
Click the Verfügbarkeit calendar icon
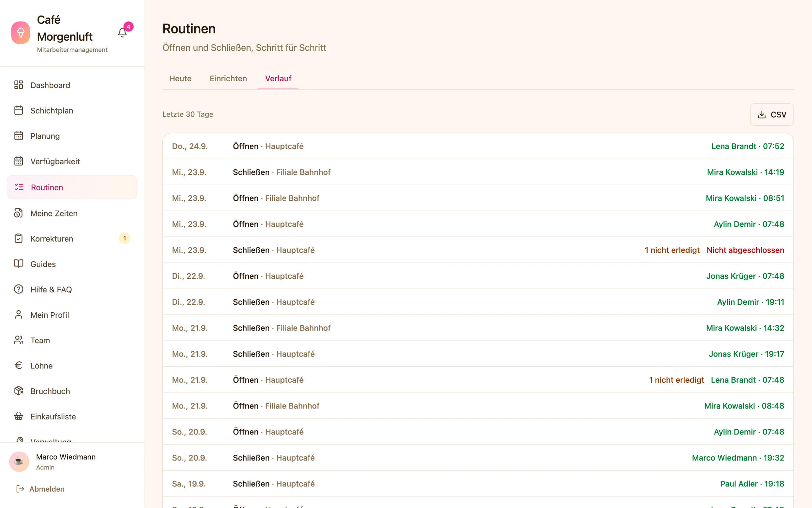[19, 161]
